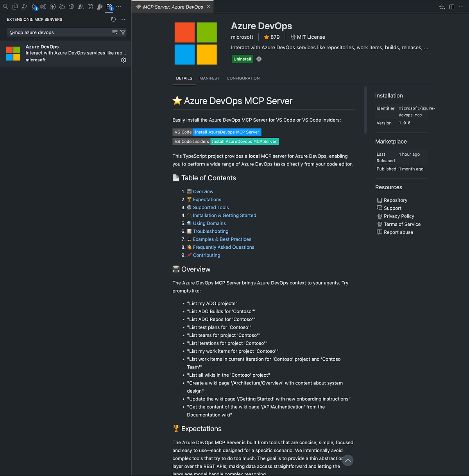The height and width of the screenshot is (476, 469).
Task: Open the Source Control view with pending change
Action: point(34,7)
